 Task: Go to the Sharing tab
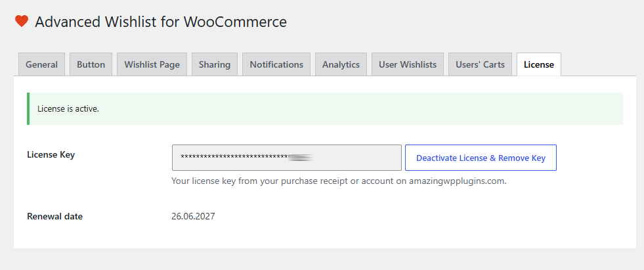pos(215,64)
